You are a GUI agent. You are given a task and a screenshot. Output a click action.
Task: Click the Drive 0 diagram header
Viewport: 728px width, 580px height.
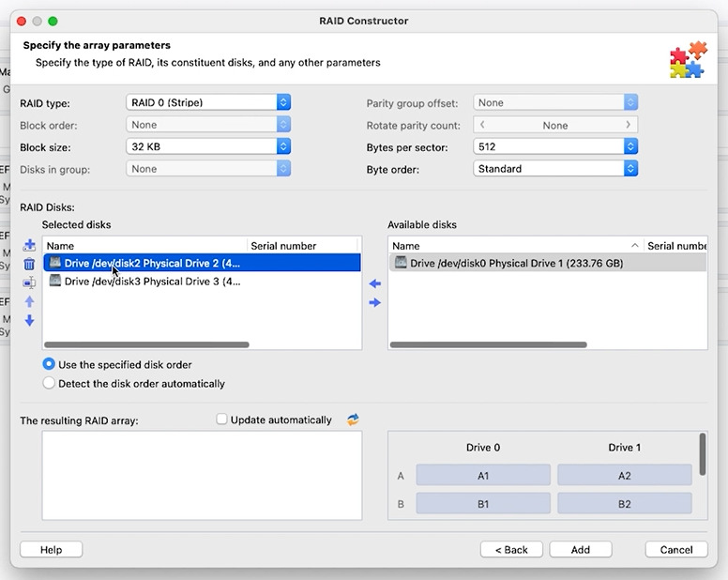483,447
